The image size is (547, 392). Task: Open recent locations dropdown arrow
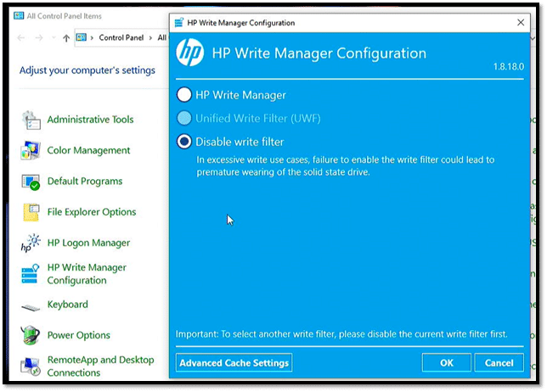click(x=54, y=37)
